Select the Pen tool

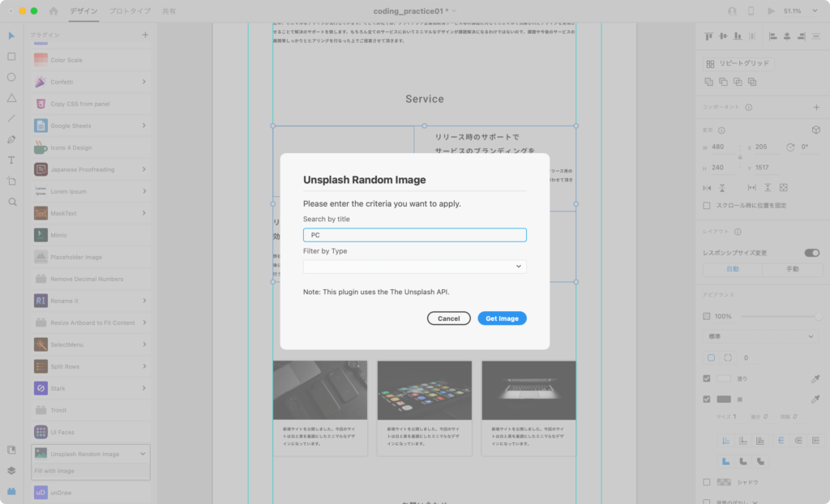[x=11, y=139]
